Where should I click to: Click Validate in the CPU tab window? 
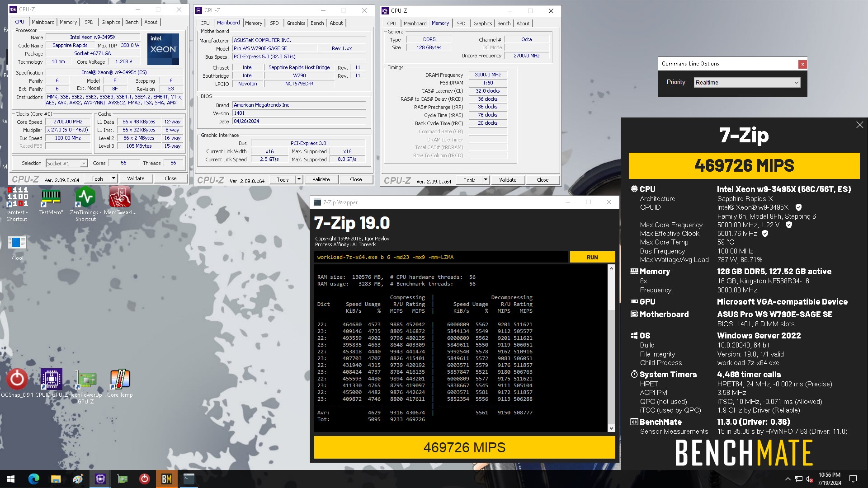click(136, 179)
